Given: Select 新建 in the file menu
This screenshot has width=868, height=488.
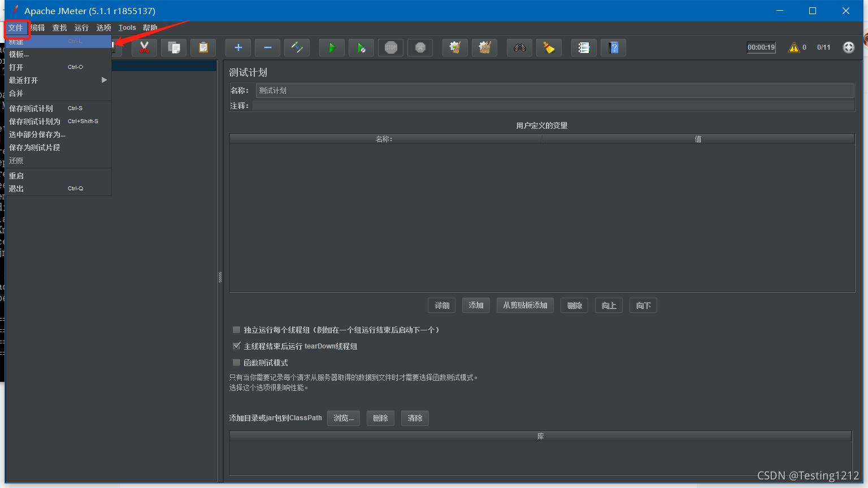Looking at the screenshot, I should pyautogui.click(x=58, y=42).
